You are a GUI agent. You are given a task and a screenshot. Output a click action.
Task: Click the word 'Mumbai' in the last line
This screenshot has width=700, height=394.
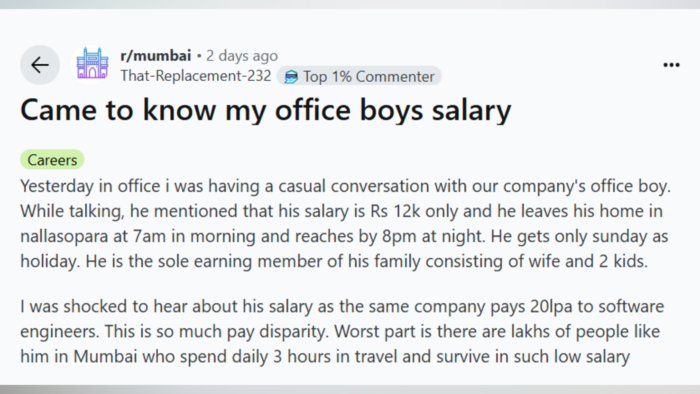click(105, 357)
